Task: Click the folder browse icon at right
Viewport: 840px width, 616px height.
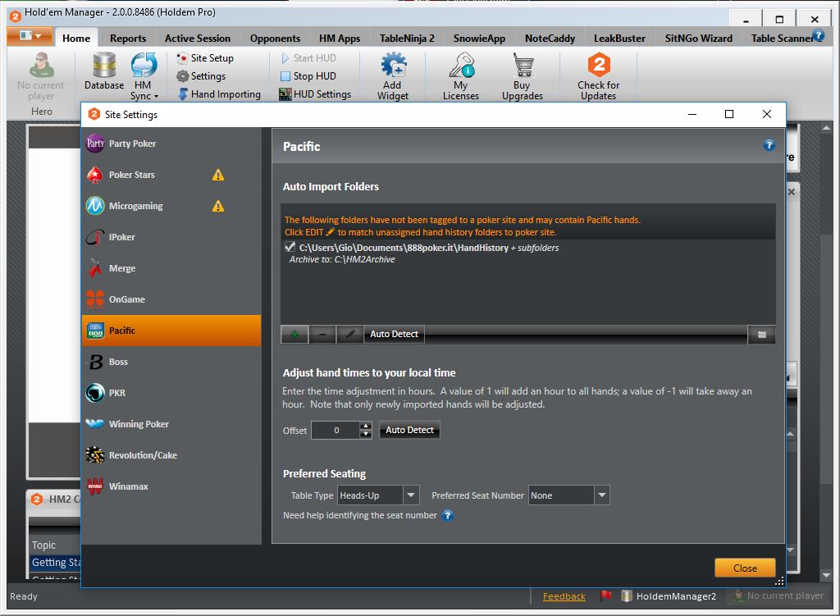Action: tap(762, 335)
